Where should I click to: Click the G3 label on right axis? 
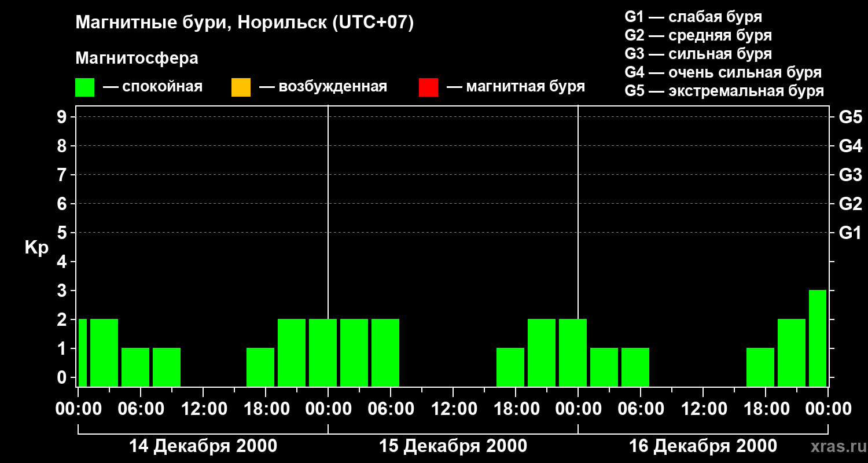851,175
